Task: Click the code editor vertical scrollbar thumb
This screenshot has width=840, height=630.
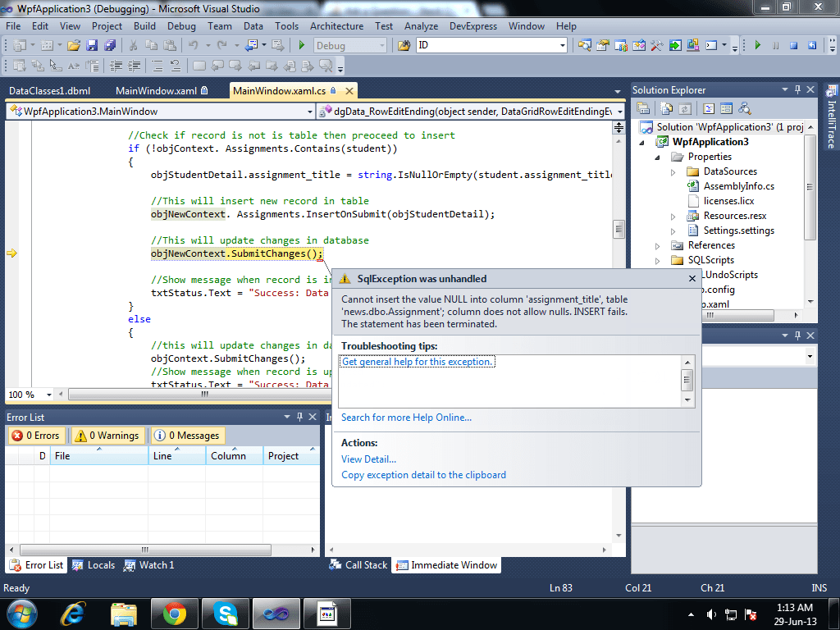Action: 619,229
